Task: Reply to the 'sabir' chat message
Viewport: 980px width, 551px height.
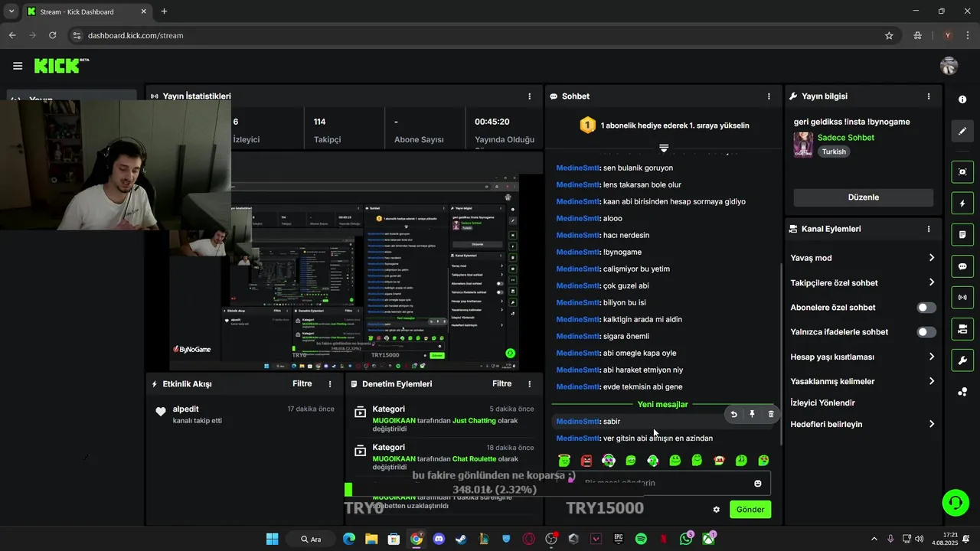Action: 733,414
